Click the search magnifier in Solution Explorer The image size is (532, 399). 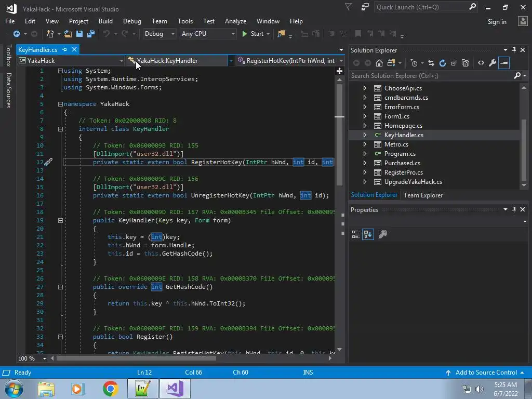517,76
